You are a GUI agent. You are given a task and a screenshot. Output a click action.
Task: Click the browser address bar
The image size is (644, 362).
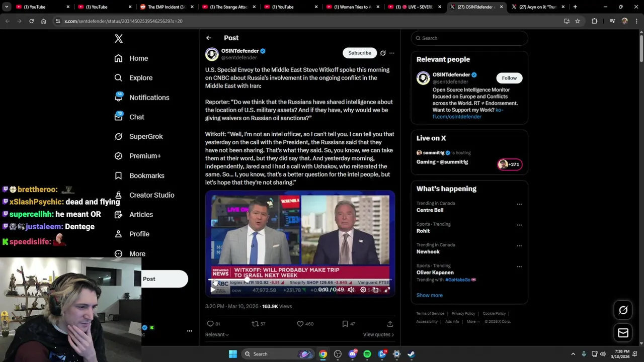(312, 21)
